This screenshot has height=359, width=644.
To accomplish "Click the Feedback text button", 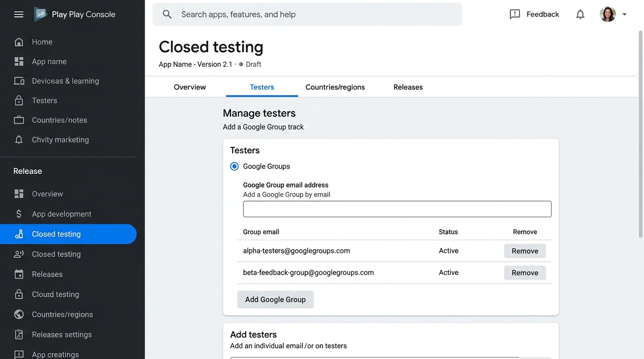I will [542, 14].
